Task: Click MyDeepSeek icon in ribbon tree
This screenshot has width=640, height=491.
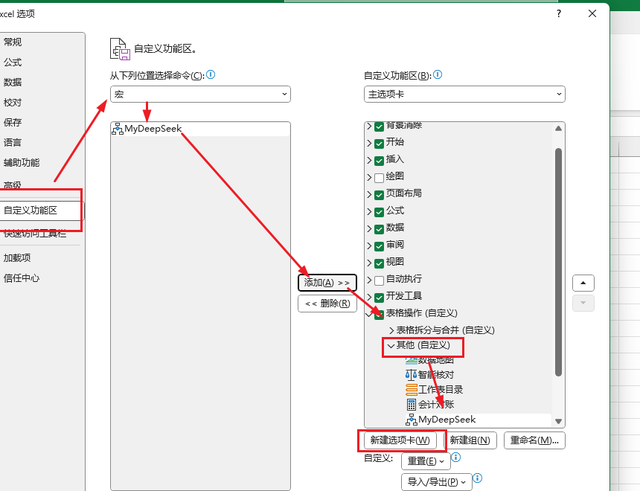Action: (411, 420)
